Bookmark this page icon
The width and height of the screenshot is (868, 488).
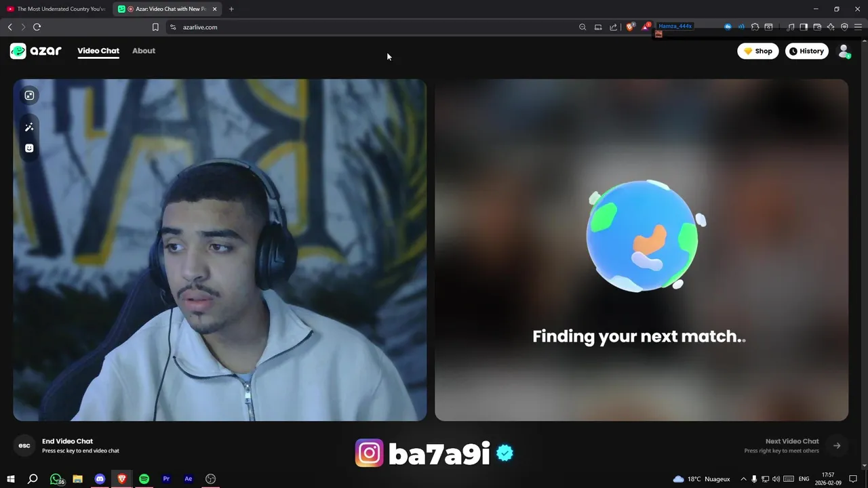click(x=155, y=27)
